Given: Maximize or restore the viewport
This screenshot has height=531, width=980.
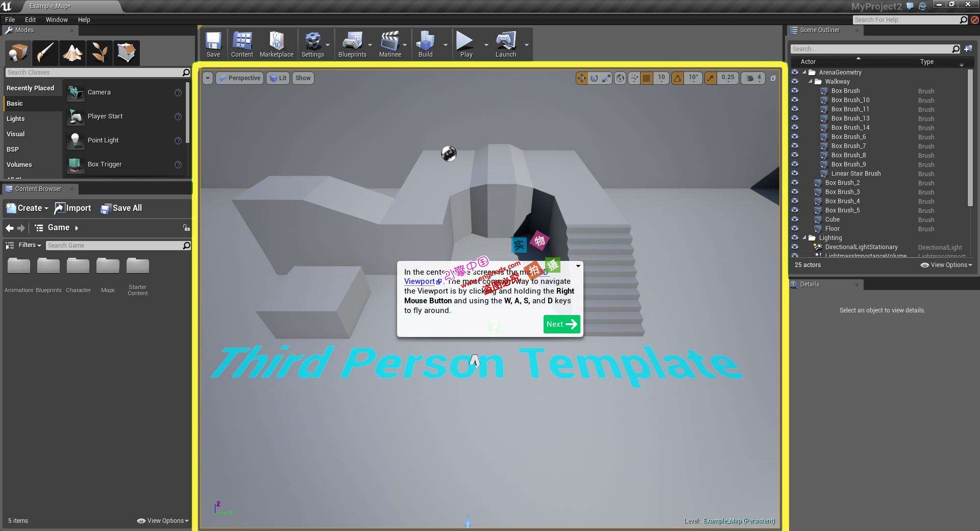Looking at the screenshot, I should [773, 78].
